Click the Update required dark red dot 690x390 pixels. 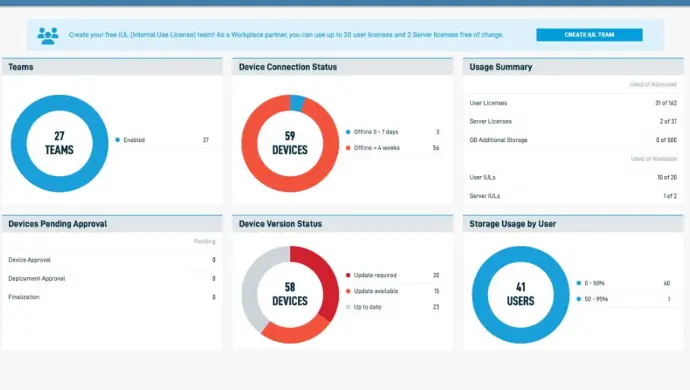[348, 276]
